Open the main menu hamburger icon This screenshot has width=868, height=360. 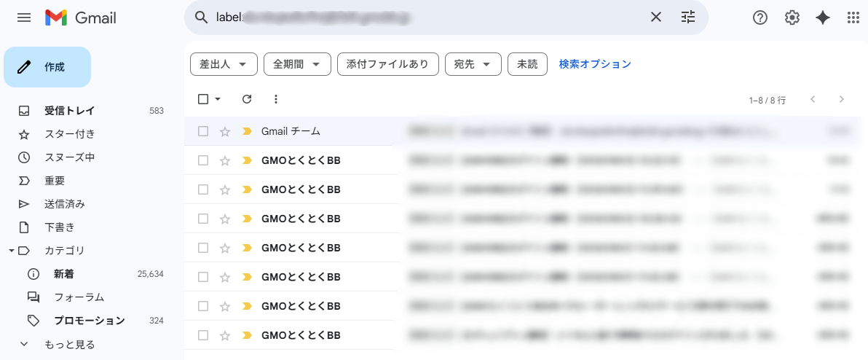24,17
